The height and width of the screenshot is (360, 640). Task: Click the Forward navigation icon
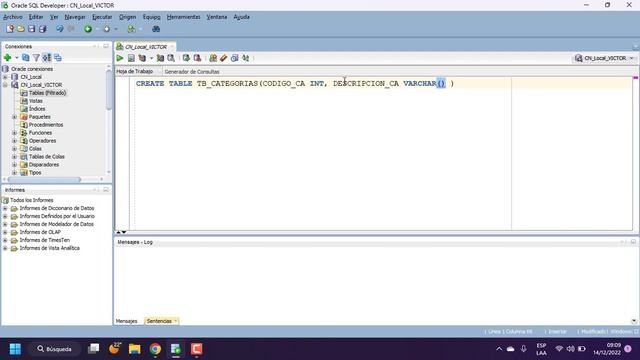(x=107, y=29)
